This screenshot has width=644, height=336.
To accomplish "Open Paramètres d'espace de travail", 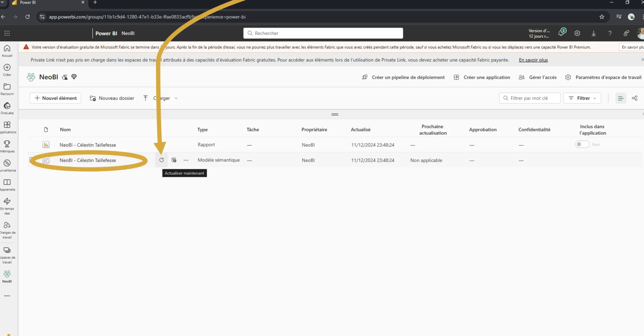I will [603, 77].
